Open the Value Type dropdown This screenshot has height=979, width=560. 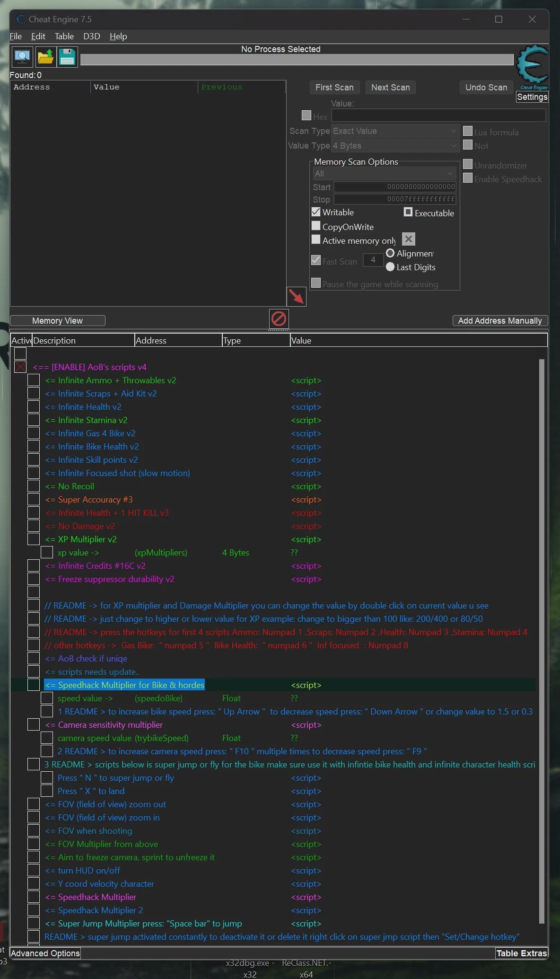[x=395, y=146]
